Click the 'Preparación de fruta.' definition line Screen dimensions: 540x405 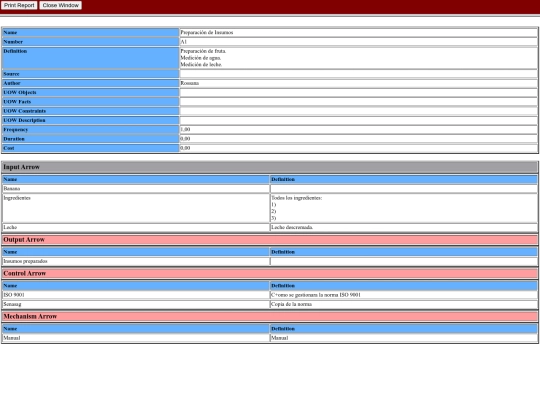(203, 51)
